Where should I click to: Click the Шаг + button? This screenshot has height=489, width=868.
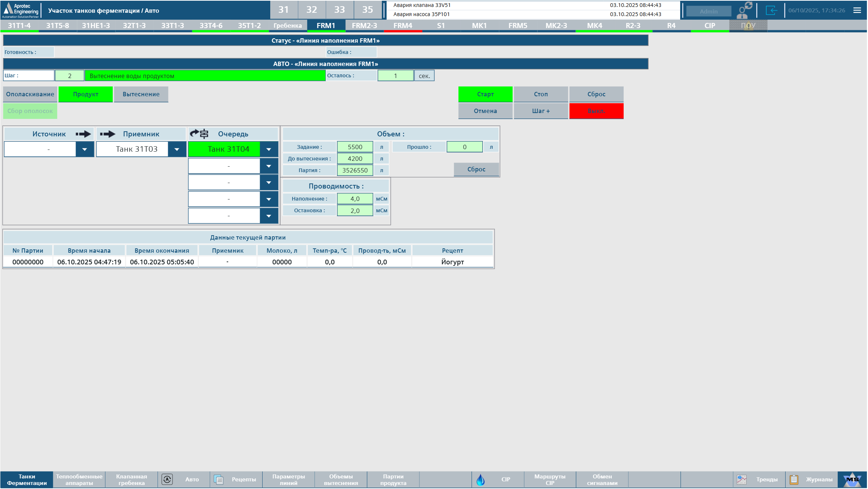pyautogui.click(x=540, y=111)
